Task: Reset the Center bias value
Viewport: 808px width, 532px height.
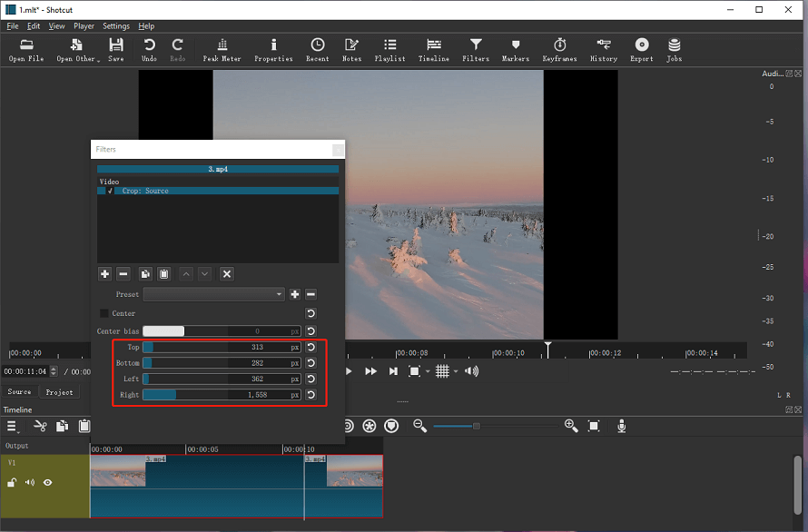Action: coord(310,331)
